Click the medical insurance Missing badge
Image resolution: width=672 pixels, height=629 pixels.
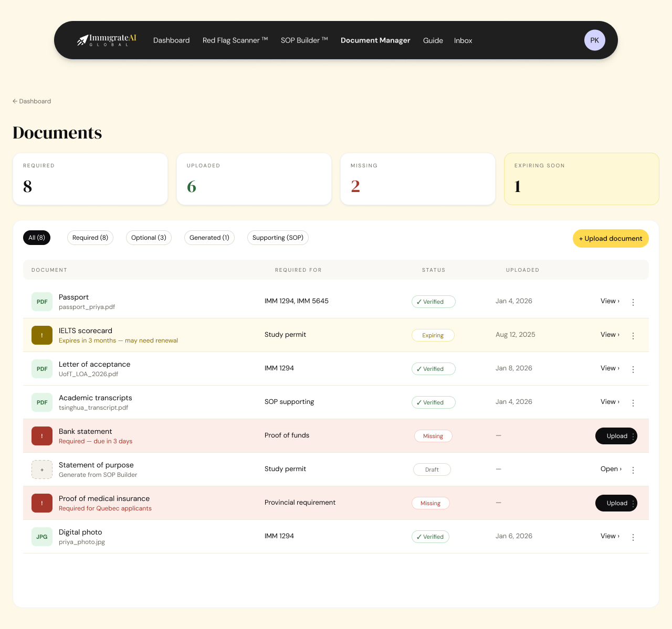click(x=430, y=503)
